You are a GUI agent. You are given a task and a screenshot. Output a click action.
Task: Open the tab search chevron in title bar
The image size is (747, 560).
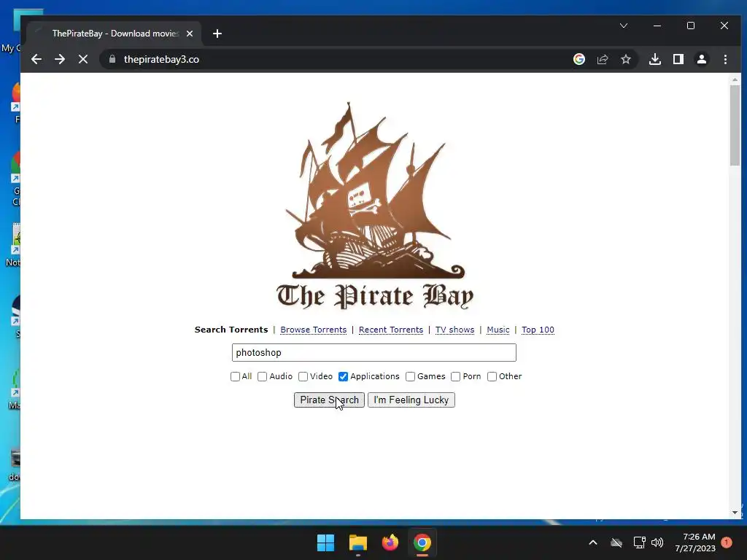pos(624,26)
